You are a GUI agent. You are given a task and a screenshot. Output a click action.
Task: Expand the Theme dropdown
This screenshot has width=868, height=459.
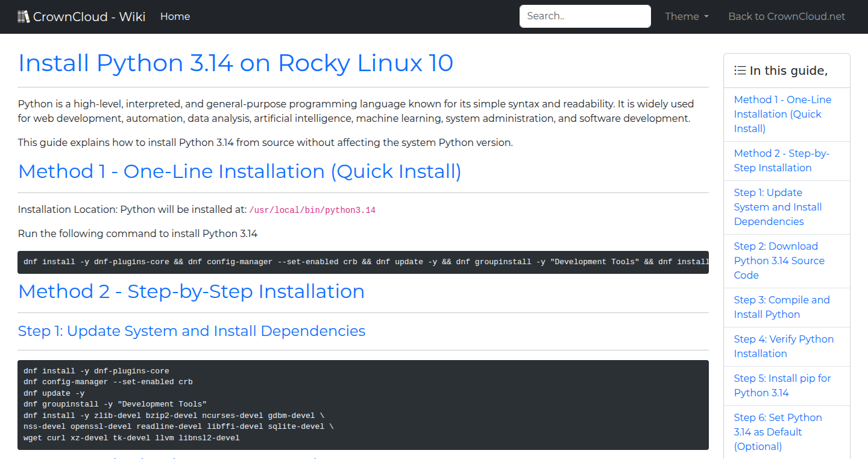(x=687, y=16)
